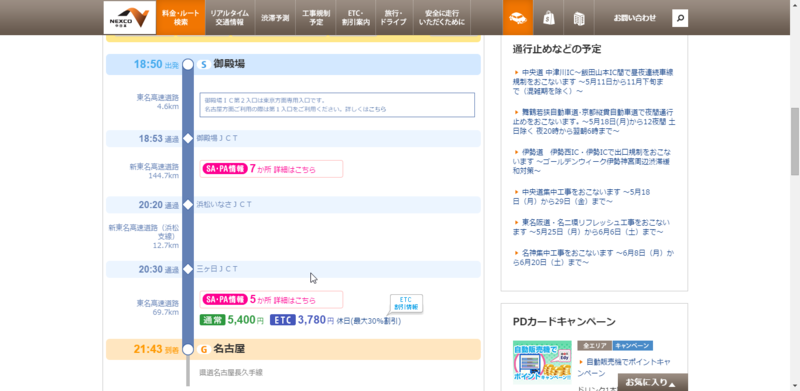This screenshot has width=800, height=391.
Task: Click 新東名高速道路(浜松支線) 12.7km label
Action: coord(144,236)
